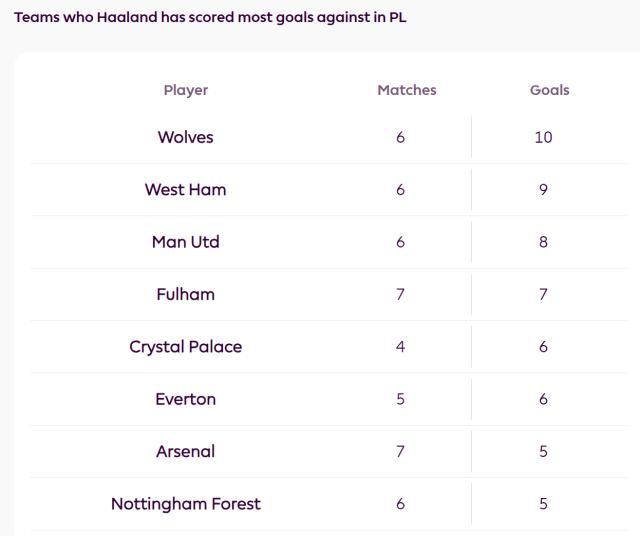Click Nottingham Forest's goals count cell

coord(543,504)
